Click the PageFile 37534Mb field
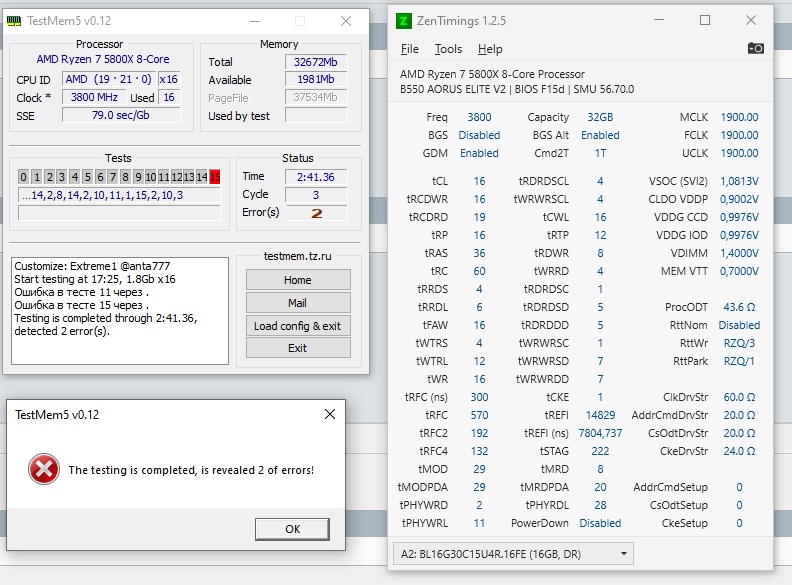Viewport: 792px width, 585px height. (x=316, y=97)
